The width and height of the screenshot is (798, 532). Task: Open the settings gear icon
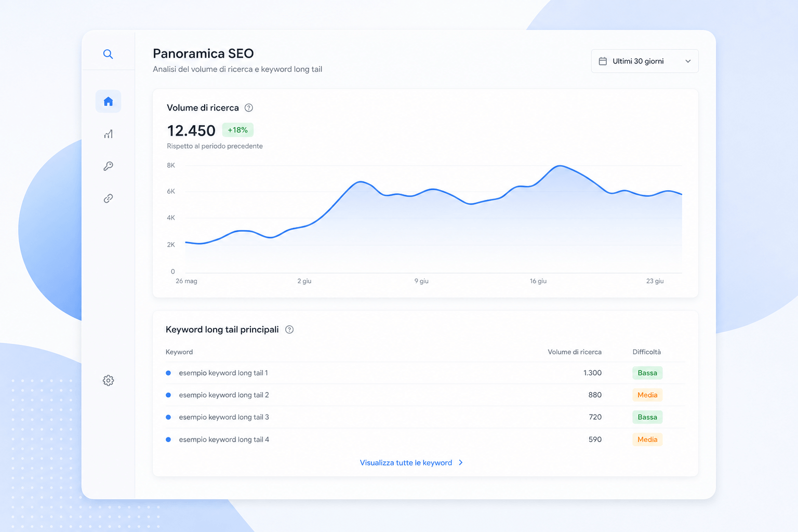pos(108,380)
